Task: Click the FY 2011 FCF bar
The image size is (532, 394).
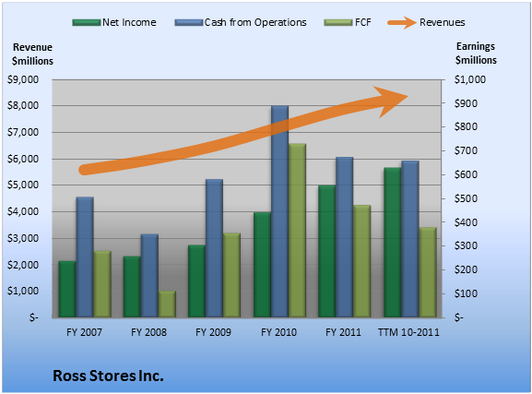Action: click(362, 261)
